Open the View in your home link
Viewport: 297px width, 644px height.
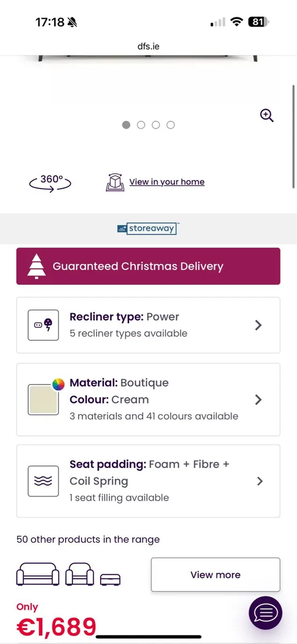tap(167, 182)
